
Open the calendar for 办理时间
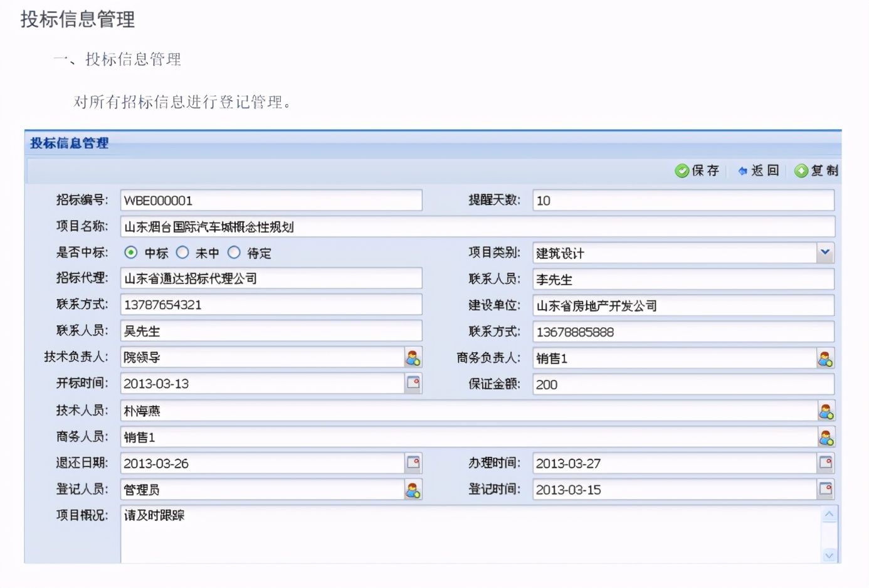click(826, 463)
